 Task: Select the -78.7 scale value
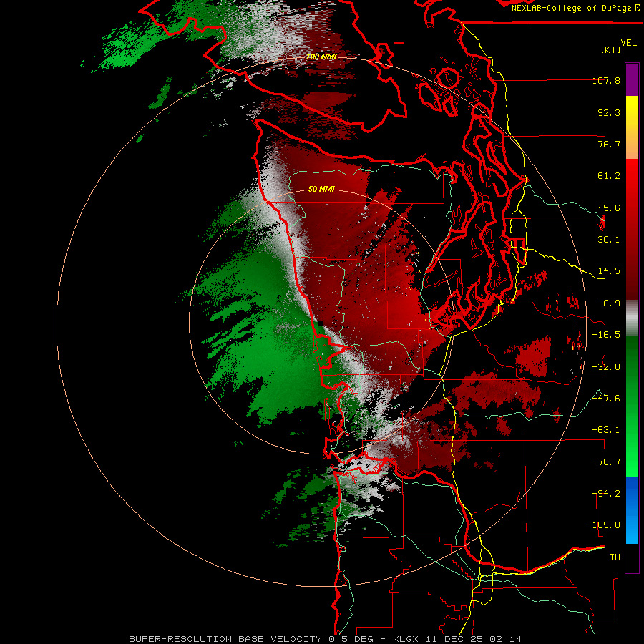coord(606,462)
